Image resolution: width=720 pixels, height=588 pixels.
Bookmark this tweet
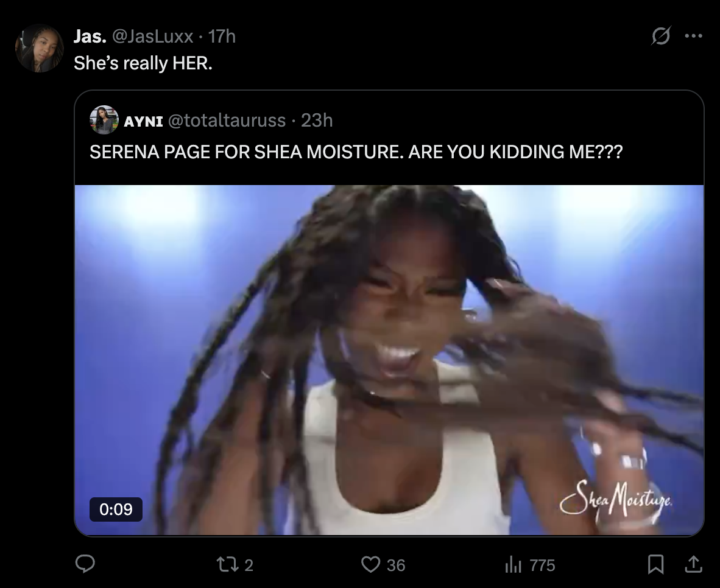click(x=655, y=565)
